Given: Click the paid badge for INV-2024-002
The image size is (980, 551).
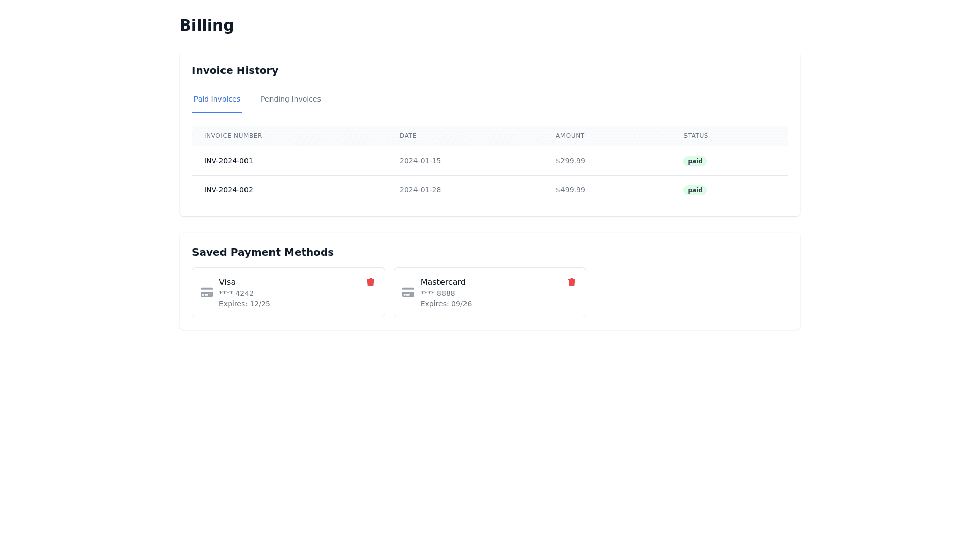Looking at the screenshot, I should click(x=695, y=190).
